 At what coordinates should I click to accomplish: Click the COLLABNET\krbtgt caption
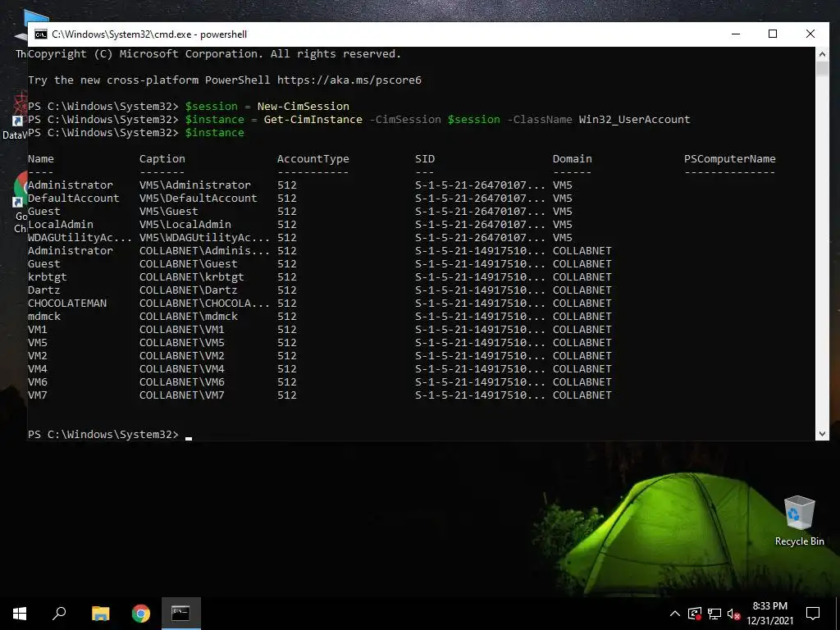[x=192, y=277]
